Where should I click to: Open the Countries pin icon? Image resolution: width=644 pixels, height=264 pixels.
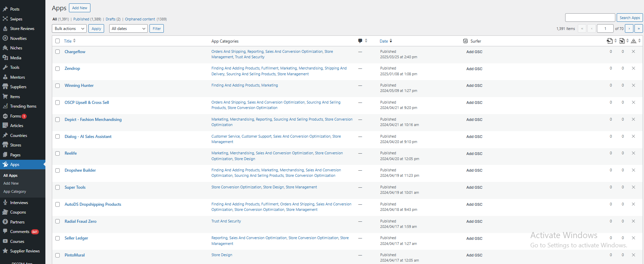5,135
